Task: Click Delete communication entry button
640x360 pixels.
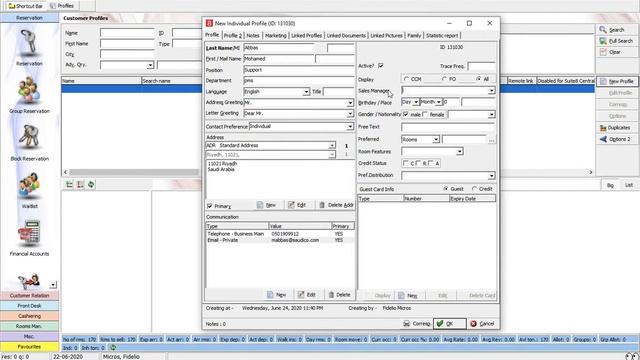Action: coord(340,294)
